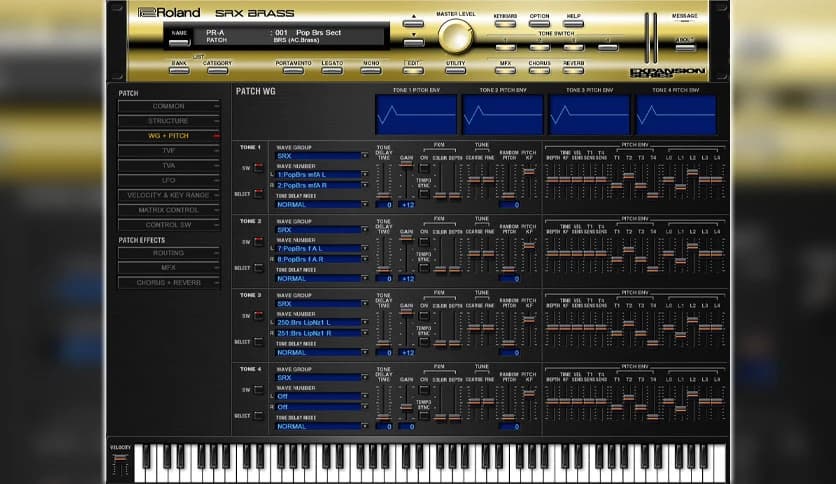The width and height of the screenshot is (836, 484).
Task: Click the HELP button
Action: [x=573, y=23]
